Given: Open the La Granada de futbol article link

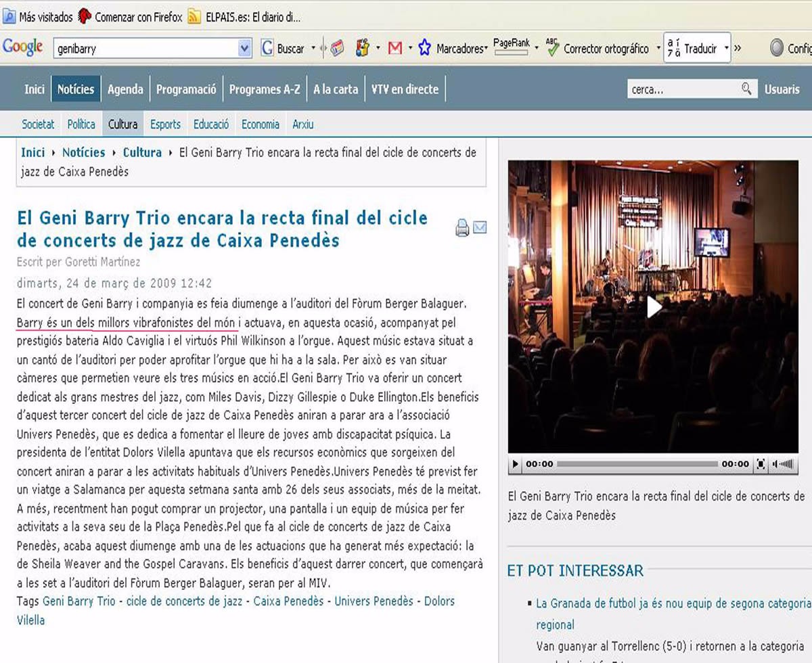Looking at the screenshot, I should (673, 603).
